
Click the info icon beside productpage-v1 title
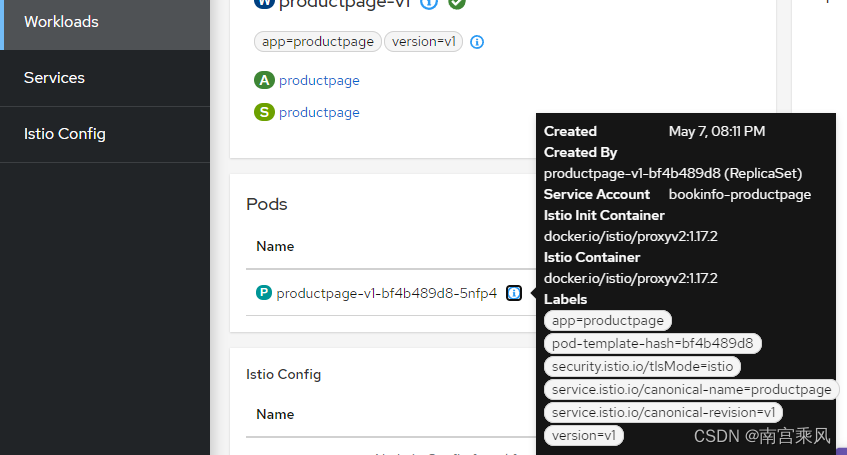point(429,3)
